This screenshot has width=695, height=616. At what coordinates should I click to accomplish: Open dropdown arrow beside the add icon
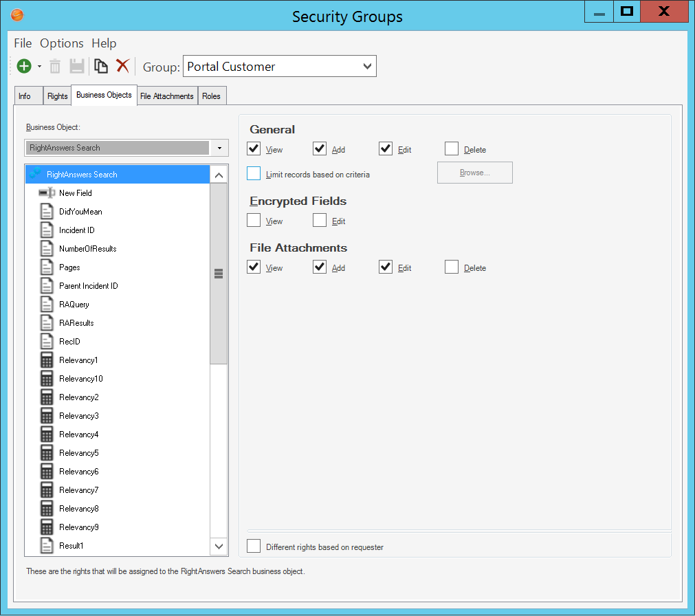click(39, 67)
